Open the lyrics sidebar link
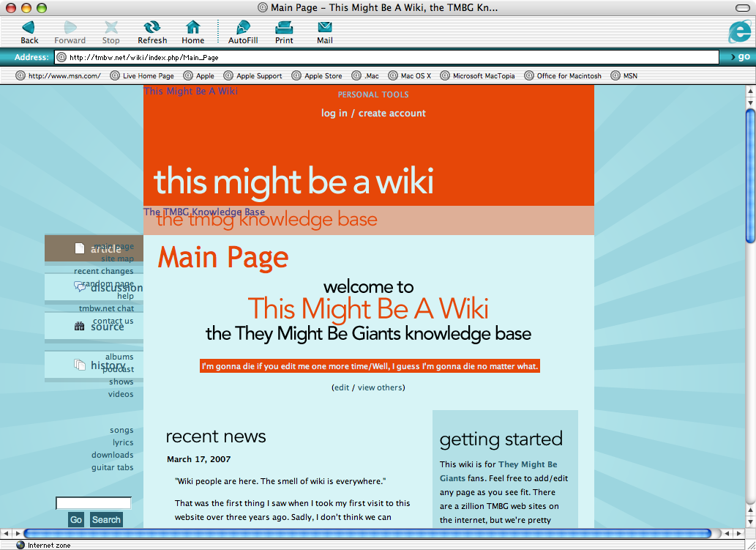Screen dimensions: 756x550 (123, 442)
